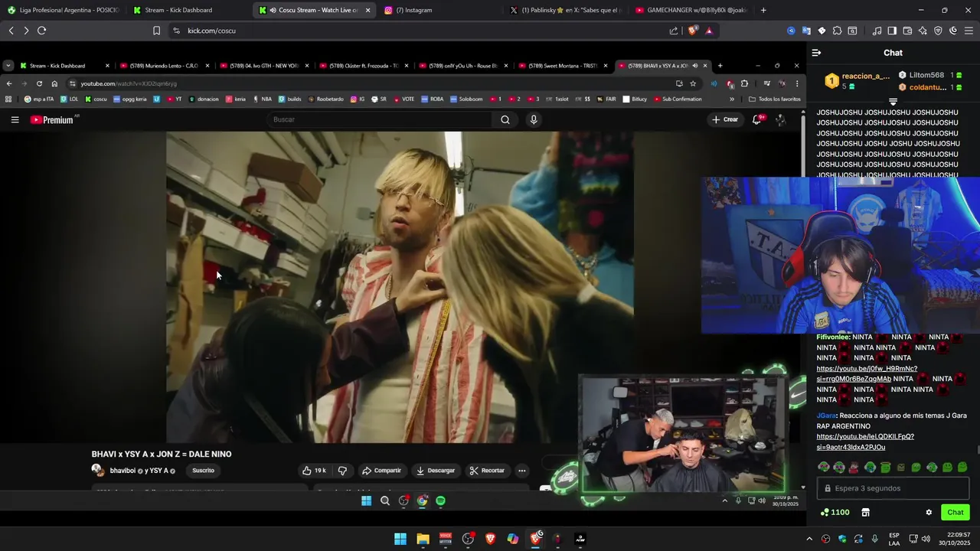This screenshot has height=551, width=980.
Task: Click the chat message box Espera 3 segundos
Action: click(893, 488)
